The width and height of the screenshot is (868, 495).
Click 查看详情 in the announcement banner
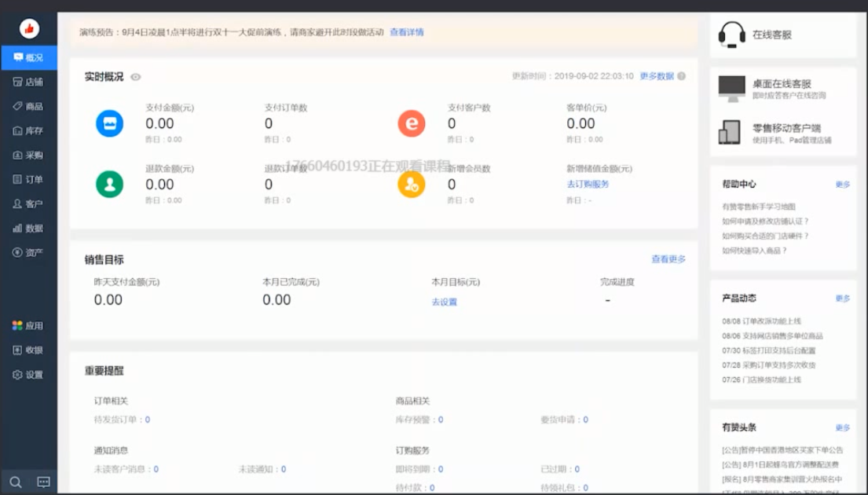405,32
